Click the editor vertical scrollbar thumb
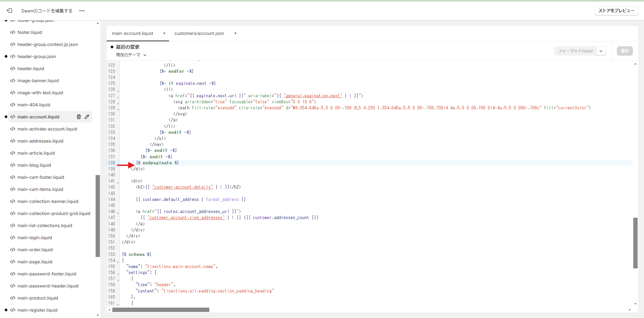The height and width of the screenshot is (318, 644). point(635,243)
